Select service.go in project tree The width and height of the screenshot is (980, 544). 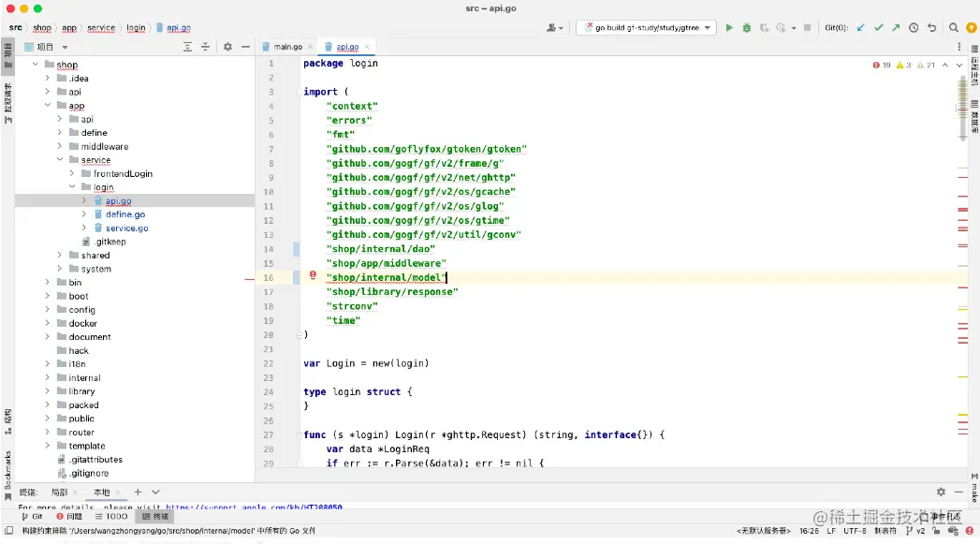(127, 228)
